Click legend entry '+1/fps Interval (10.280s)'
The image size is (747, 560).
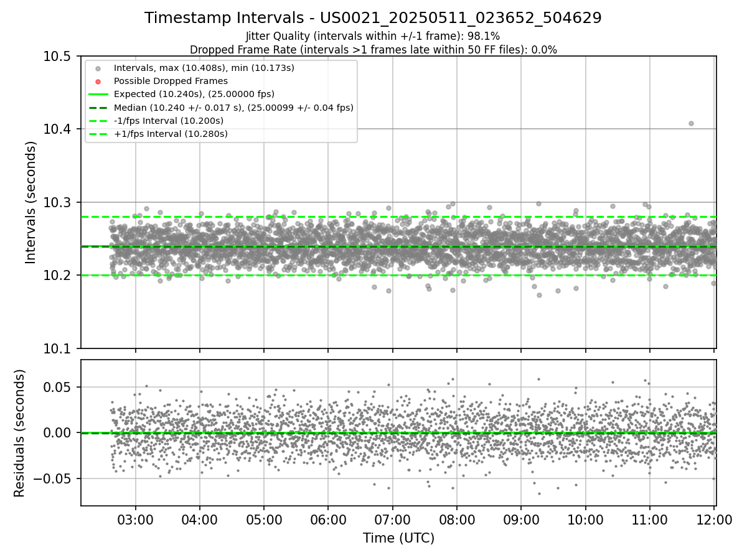click(x=171, y=134)
